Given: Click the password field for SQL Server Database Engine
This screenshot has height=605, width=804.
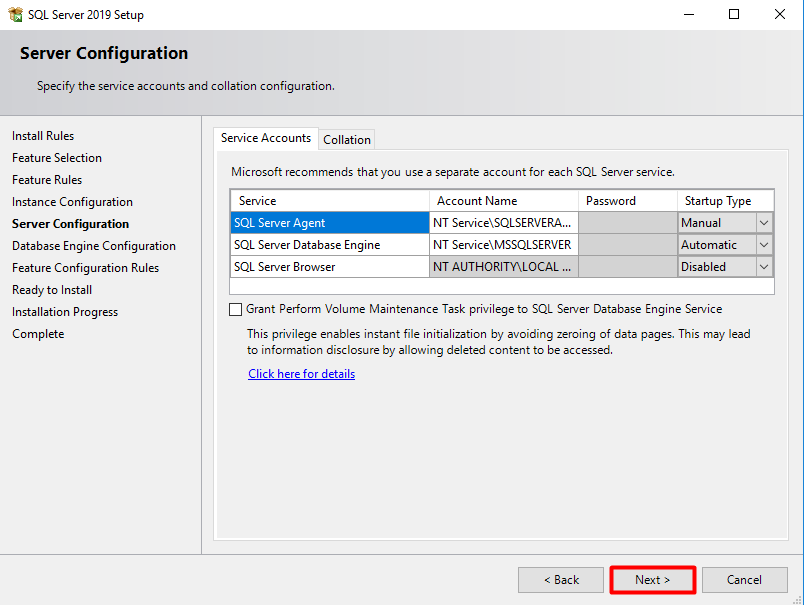Looking at the screenshot, I should click(628, 245).
